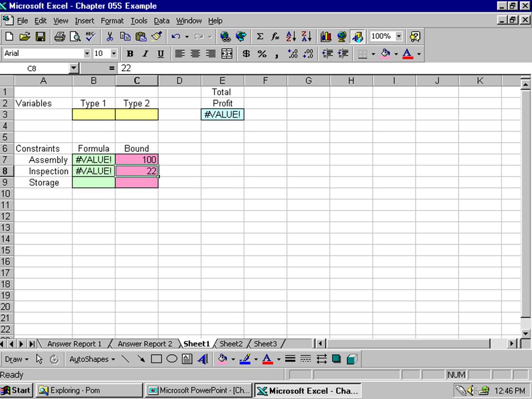Switch to the Answer Report 1 tab
This screenshot has width=532, height=399.
(x=74, y=344)
